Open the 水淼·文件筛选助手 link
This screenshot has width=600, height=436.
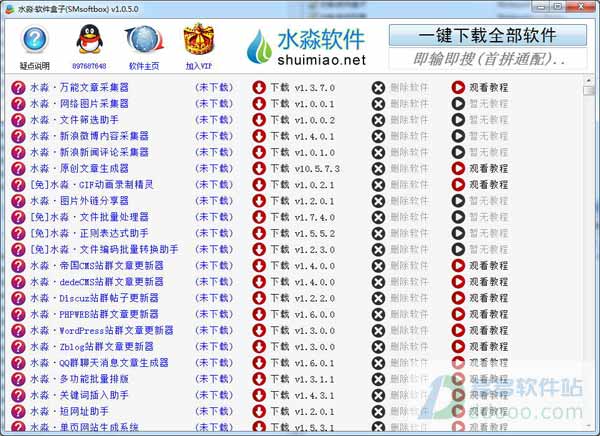point(74,120)
